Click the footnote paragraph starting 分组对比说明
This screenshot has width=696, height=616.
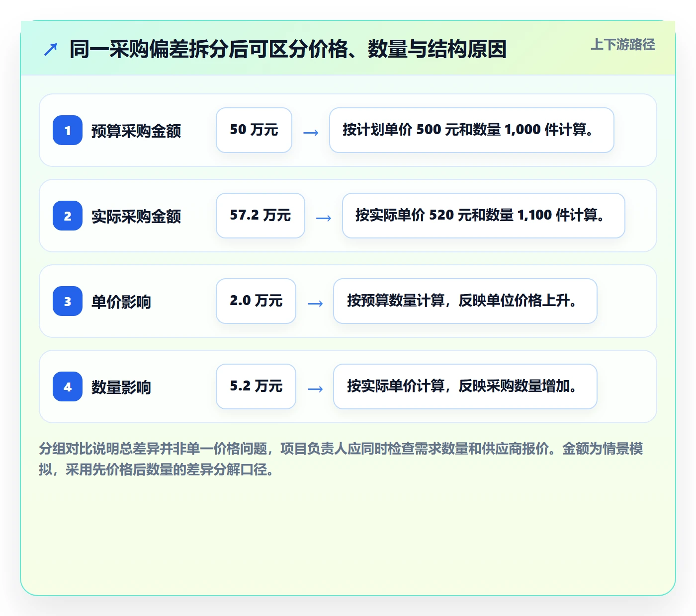pyautogui.click(x=341, y=459)
